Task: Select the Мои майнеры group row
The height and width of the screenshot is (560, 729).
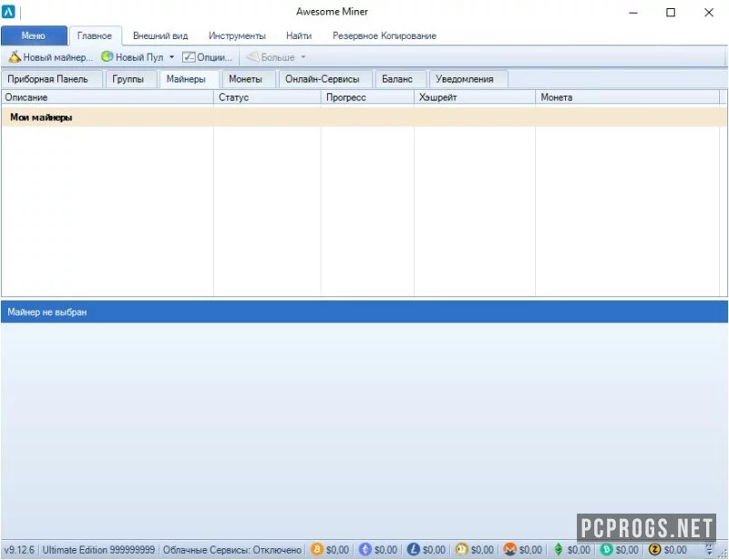Action: (364, 117)
